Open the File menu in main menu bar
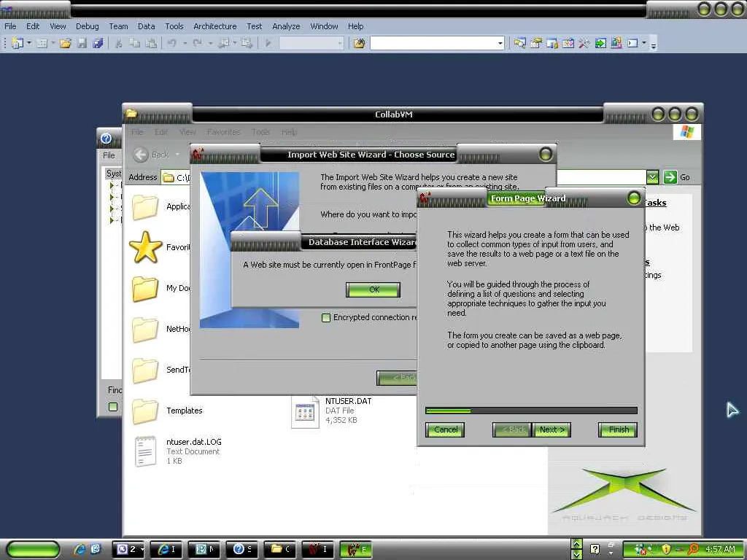The width and height of the screenshot is (747, 560). (x=10, y=26)
